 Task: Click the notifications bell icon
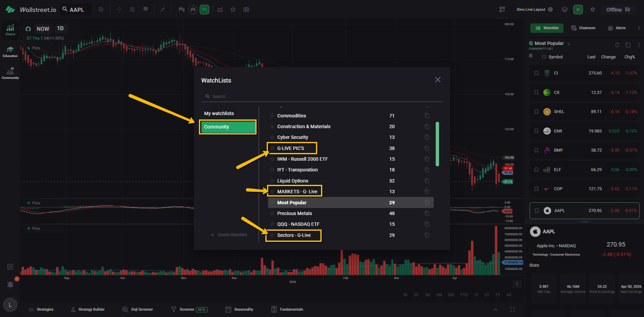click(10, 285)
